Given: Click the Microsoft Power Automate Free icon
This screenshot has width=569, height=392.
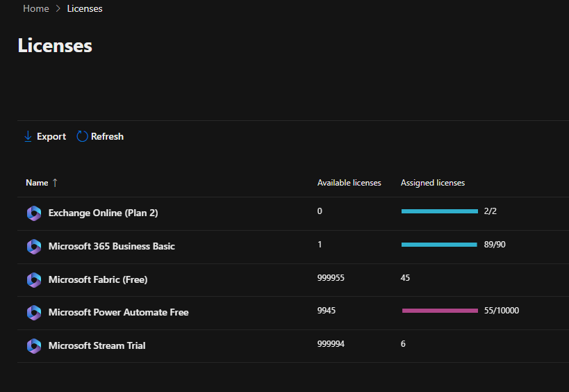Looking at the screenshot, I should (x=34, y=313).
